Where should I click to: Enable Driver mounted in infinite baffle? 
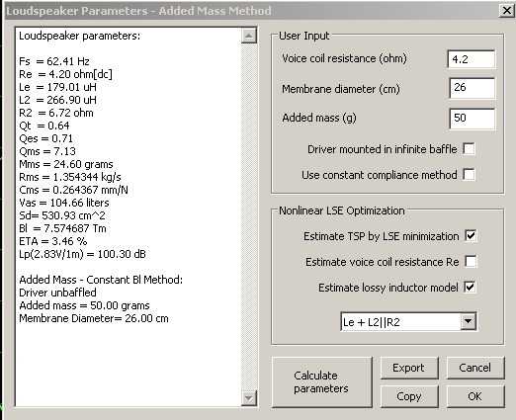[469, 148]
